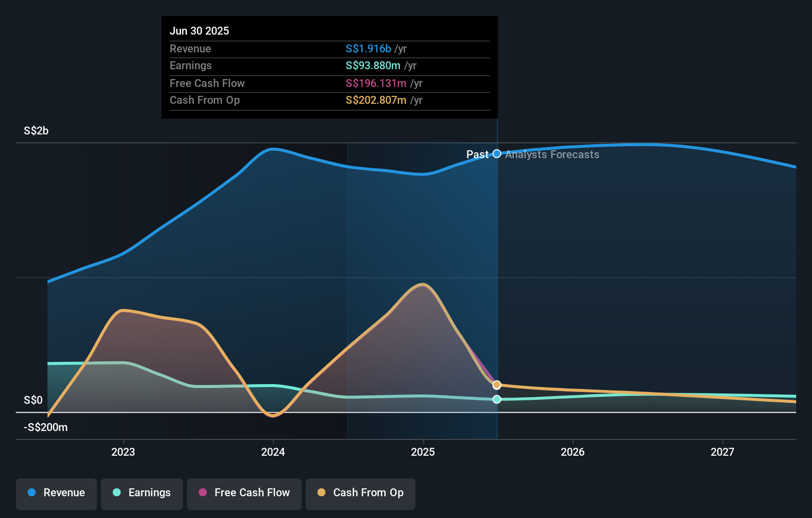Switch to the Analysts Forecasts section
Screen dimensions: 812x518
pyautogui.click(x=552, y=154)
